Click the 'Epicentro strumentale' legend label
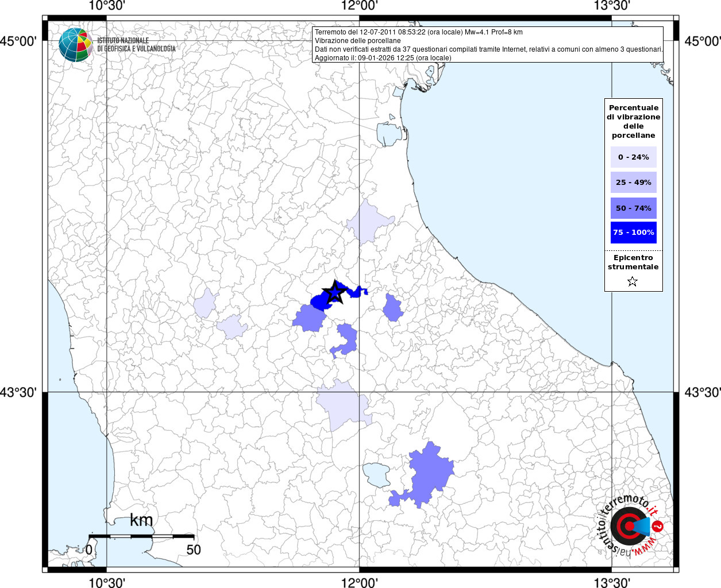 point(633,262)
